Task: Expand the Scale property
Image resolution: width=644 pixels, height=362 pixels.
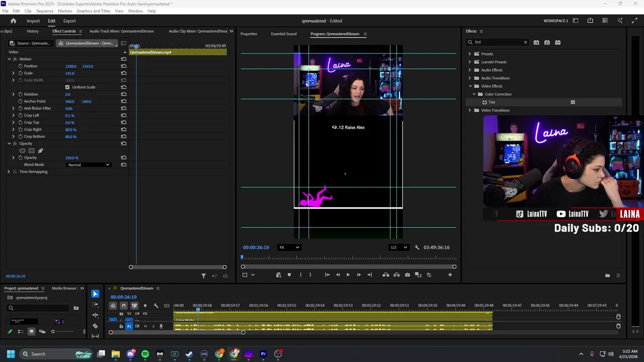Action: (14, 73)
